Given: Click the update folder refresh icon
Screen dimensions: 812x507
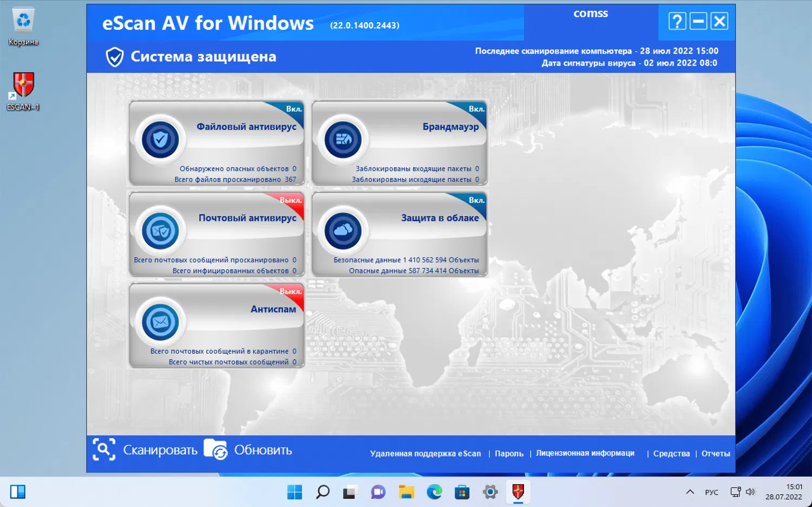Looking at the screenshot, I should [x=215, y=450].
